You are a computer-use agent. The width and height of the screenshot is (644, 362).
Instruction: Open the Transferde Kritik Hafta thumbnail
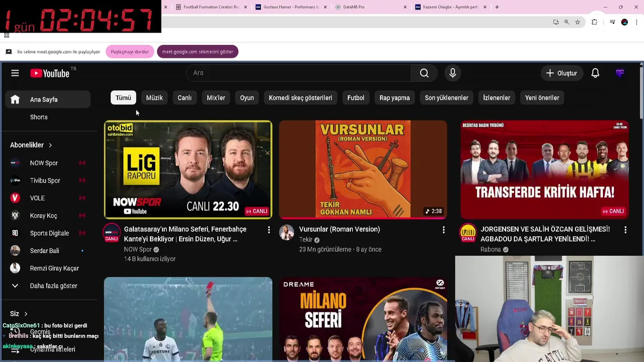pos(544,169)
